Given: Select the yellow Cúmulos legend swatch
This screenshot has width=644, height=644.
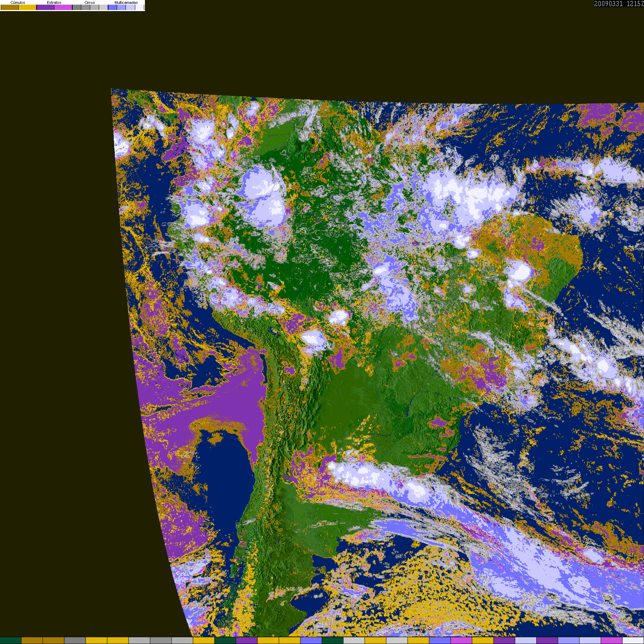Looking at the screenshot, I should click(x=28, y=8).
